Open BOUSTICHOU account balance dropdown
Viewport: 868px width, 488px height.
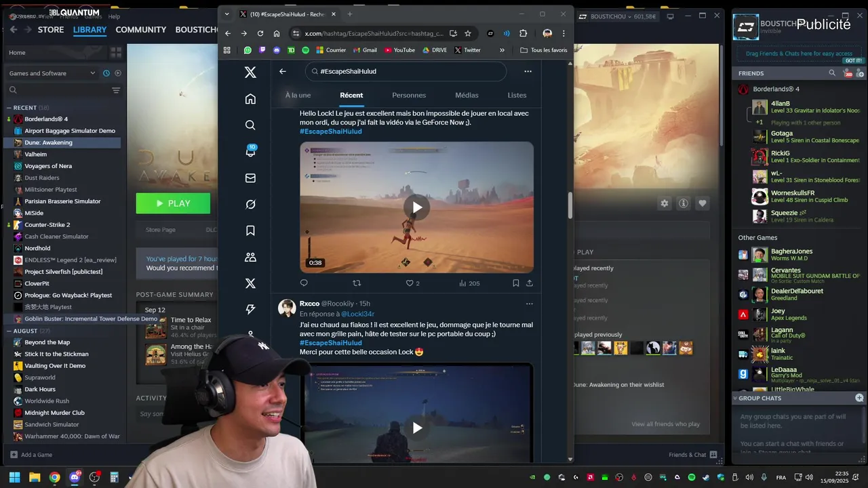(x=623, y=16)
